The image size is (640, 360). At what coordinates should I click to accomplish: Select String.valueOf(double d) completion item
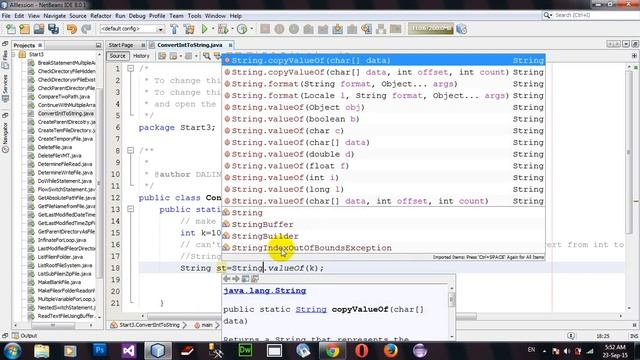pos(383,154)
